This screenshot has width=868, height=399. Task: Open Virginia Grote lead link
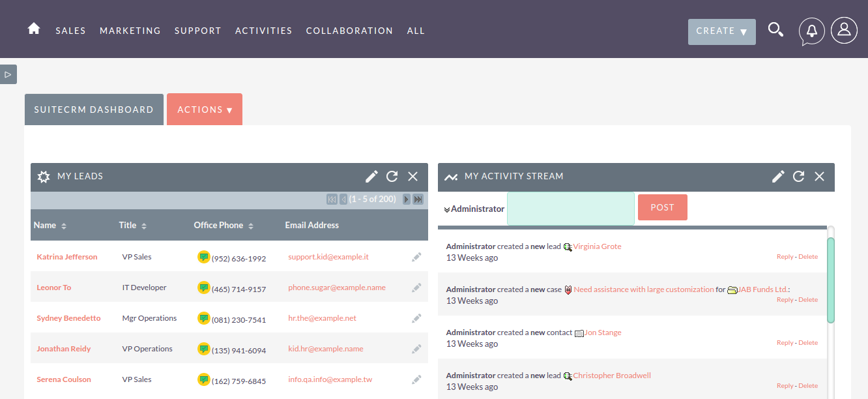(598, 246)
